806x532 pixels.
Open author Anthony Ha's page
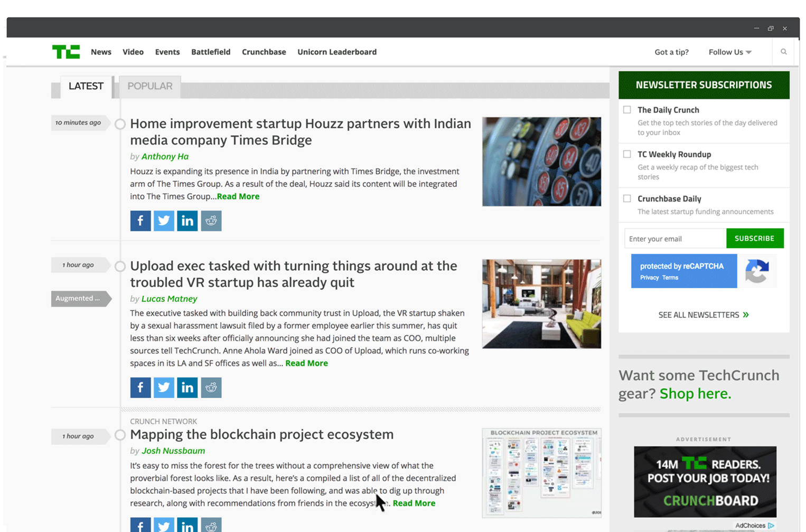tap(165, 156)
